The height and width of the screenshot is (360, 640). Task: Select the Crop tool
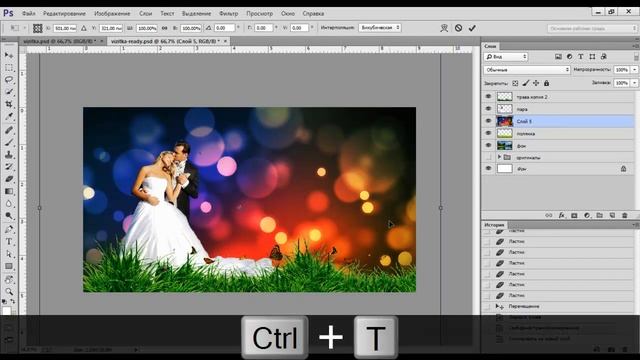[x=9, y=104]
